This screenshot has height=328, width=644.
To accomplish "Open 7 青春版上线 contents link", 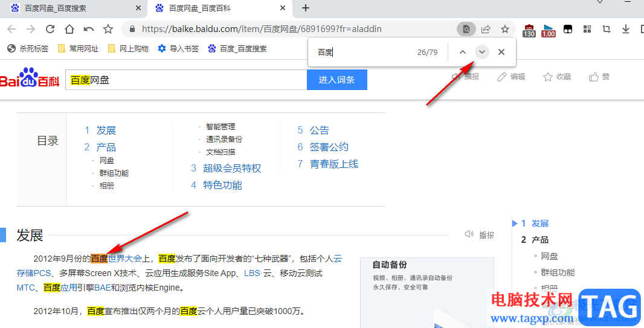I will pos(328,164).
